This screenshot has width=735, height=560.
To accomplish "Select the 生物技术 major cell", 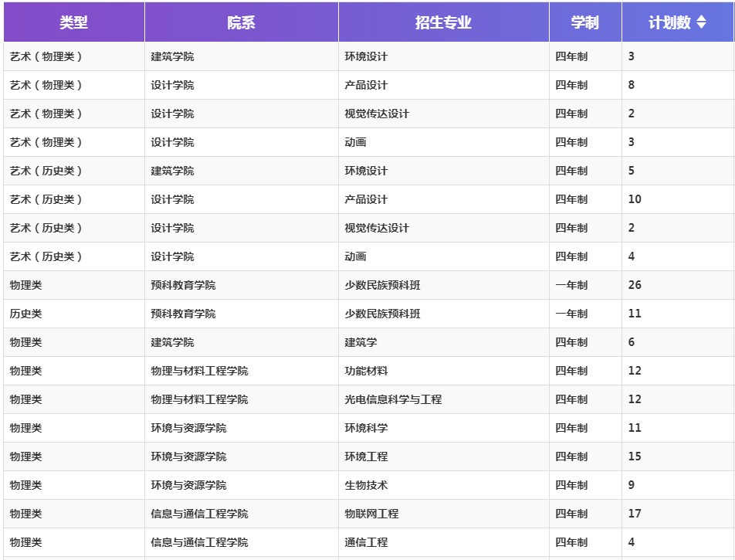I will [x=366, y=485].
